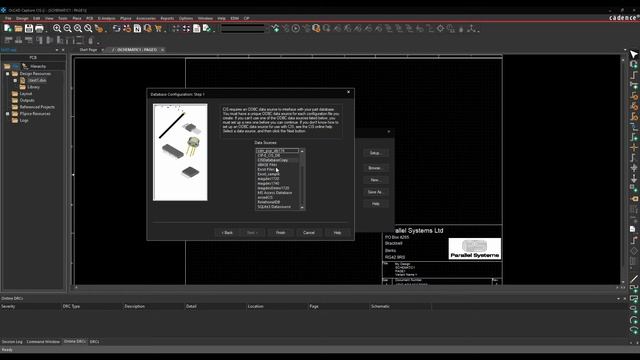Open the Window menu

point(205,18)
